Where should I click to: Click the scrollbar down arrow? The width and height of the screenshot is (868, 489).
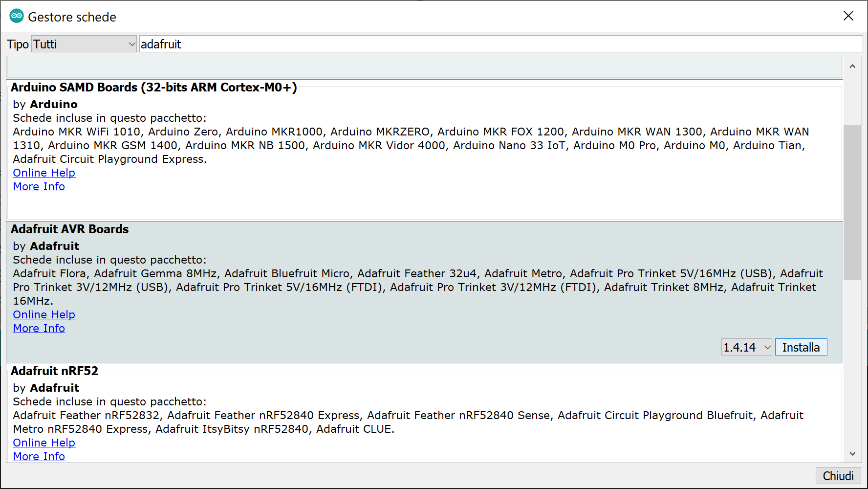point(852,453)
